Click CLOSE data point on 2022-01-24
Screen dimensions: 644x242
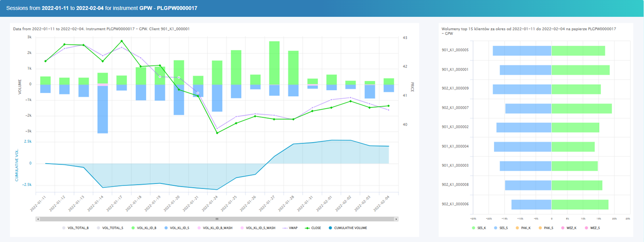pyautogui.click(x=217, y=133)
